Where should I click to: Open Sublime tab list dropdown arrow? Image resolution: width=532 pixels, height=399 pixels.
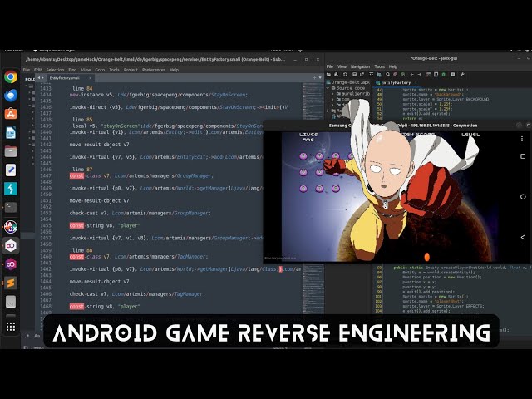click(x=320, y=78)
